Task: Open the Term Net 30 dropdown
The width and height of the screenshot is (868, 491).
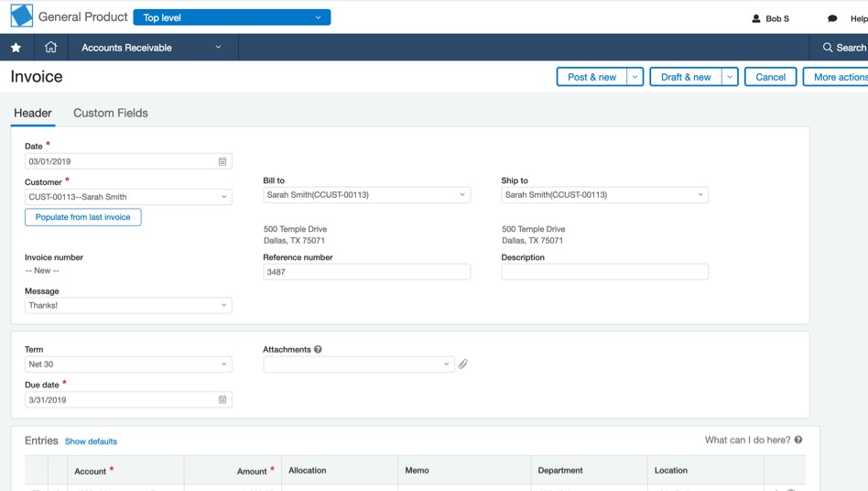Action: (128, 365)
